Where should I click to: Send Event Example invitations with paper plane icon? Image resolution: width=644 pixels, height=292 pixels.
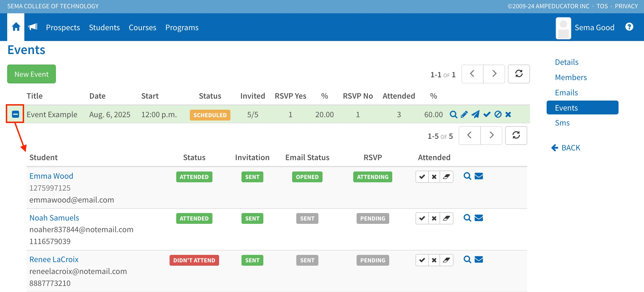476,114
